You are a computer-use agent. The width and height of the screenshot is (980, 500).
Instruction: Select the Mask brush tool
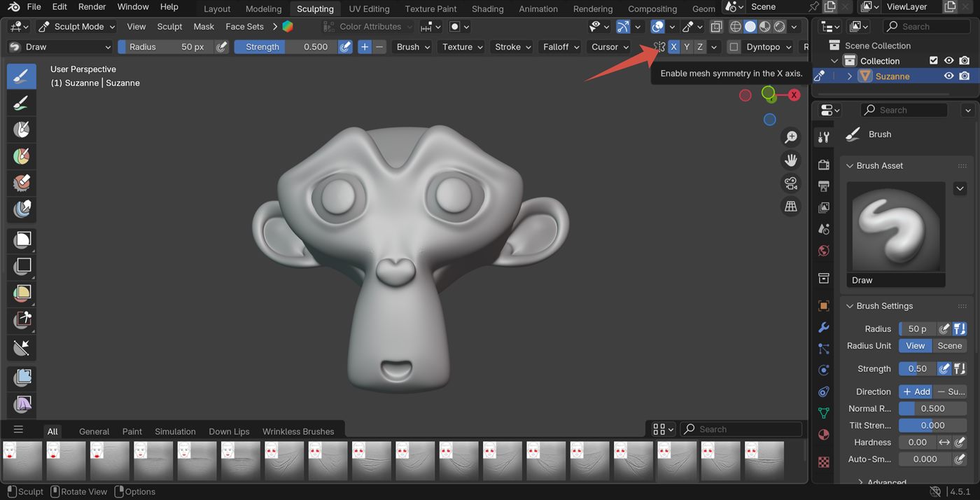22,130
